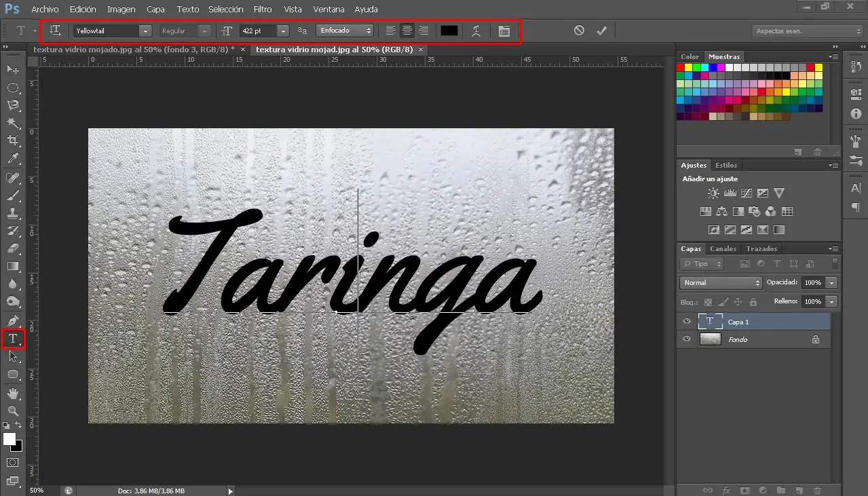Select the Path Selection tool

13,356
